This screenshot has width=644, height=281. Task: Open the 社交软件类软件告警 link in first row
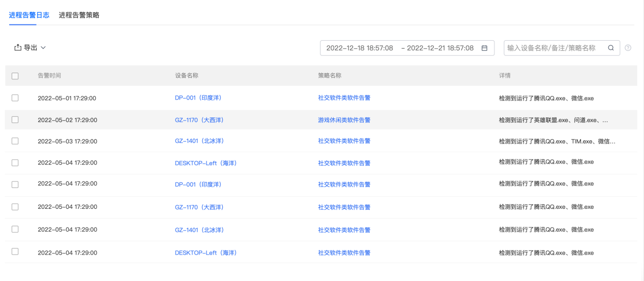click(x=344, y=98)
